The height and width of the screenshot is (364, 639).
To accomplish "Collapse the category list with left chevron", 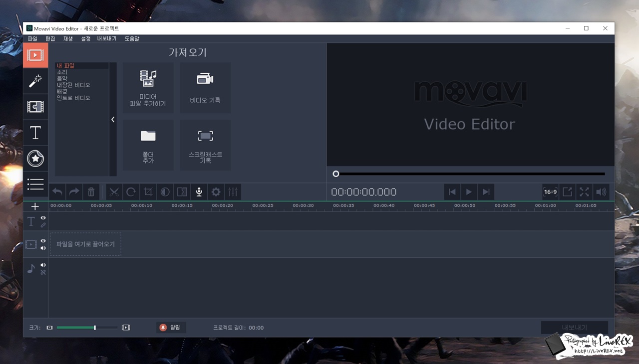I will click(x=113, y=120).
